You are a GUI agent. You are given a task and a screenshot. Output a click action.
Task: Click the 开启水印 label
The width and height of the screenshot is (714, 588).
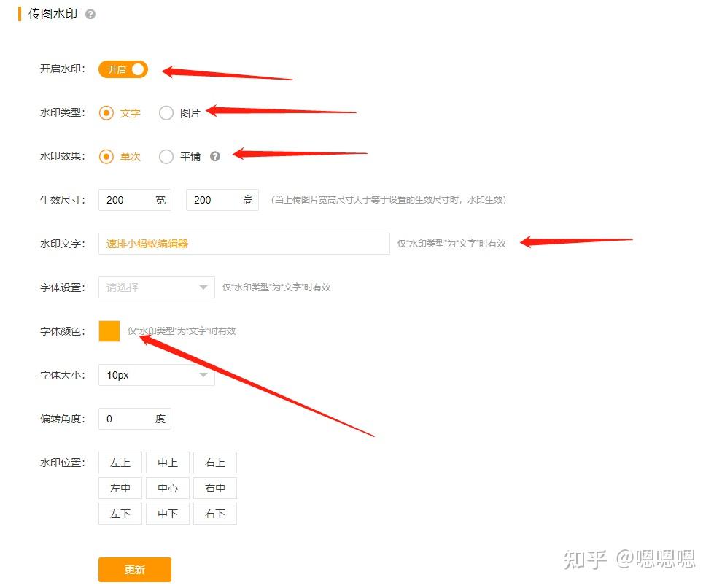point(63,69)
